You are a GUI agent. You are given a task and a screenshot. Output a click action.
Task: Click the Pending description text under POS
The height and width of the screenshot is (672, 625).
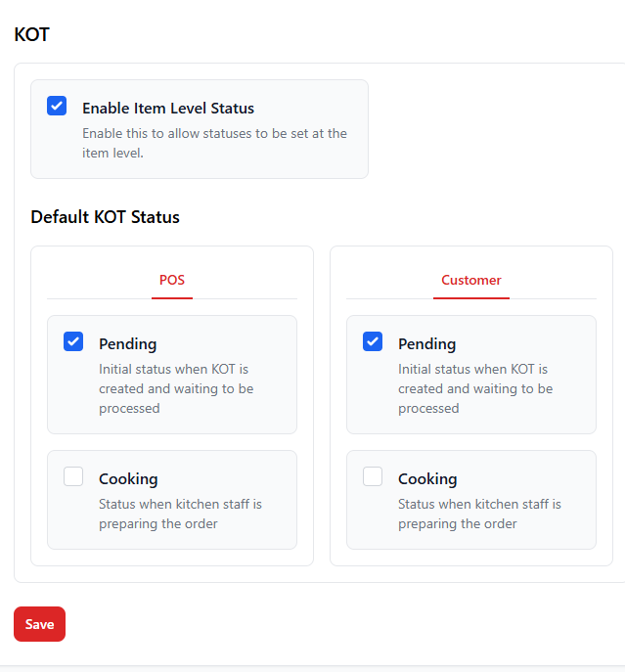tap(176, 388)
